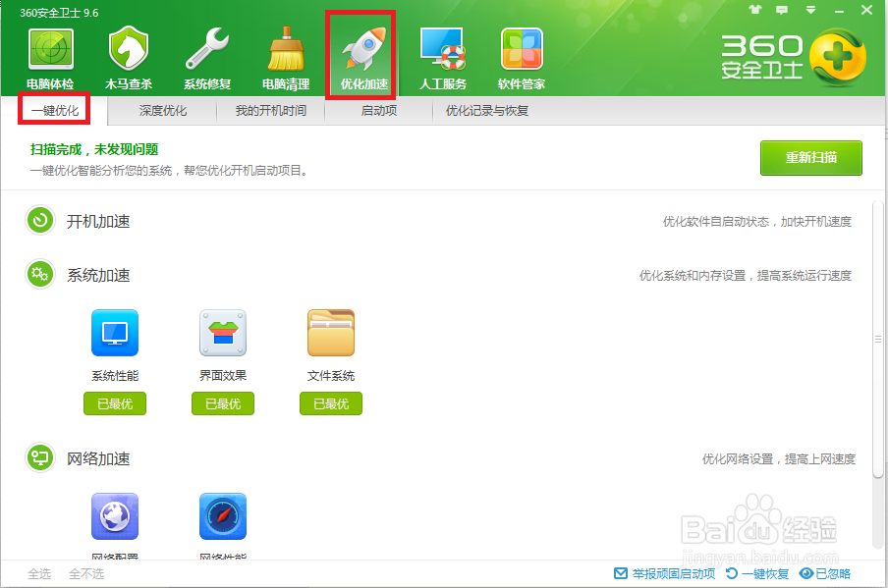This screenshot has height=588, width=888.
Task: Click the envelope icon beside 举报顽固启动项
Action: point(621,573)
